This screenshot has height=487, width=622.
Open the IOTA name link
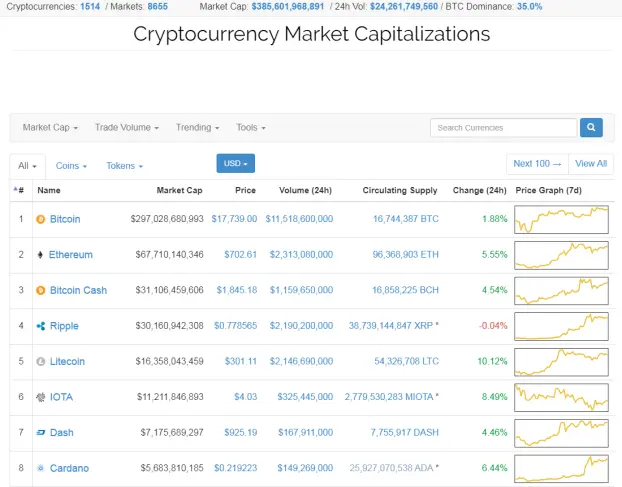(61, 397)
